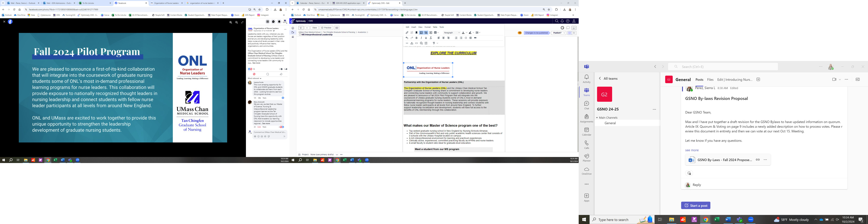Toggle the navigation tree pane button
Viewport: 868px width, 224px height.
click(x=301, y=28)
